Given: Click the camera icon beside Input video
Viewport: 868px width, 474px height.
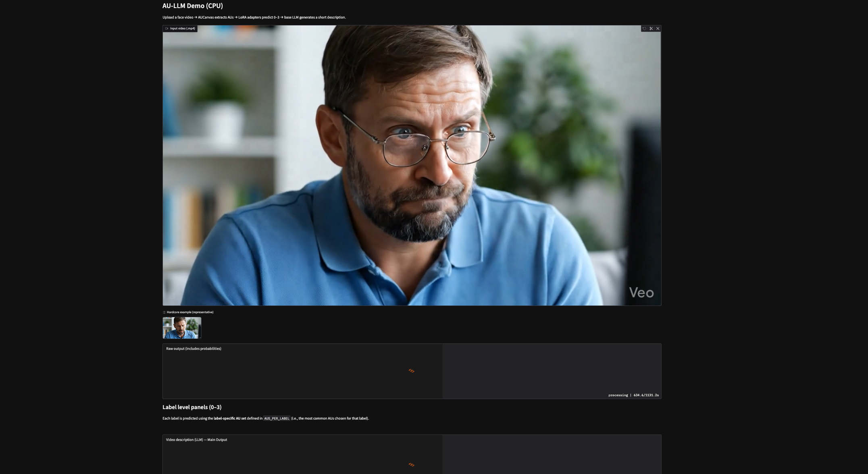Looking at the screenshot, I should coord(167,29).
